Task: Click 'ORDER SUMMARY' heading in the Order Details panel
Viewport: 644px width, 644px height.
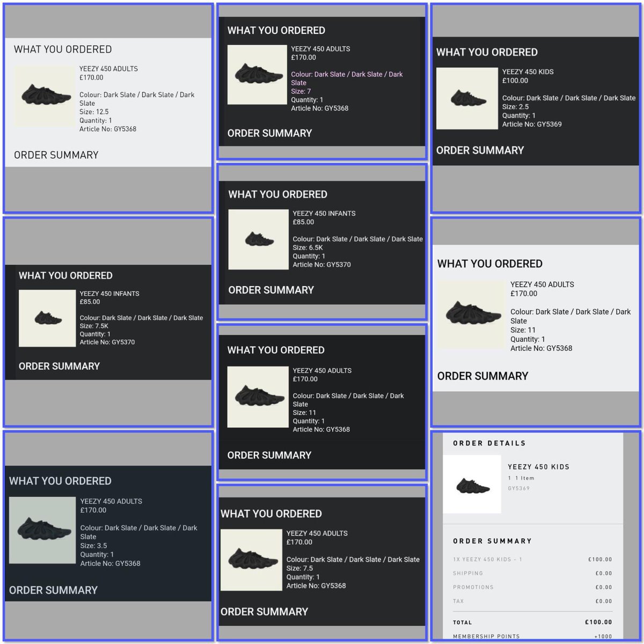Action: pos(492,541)
